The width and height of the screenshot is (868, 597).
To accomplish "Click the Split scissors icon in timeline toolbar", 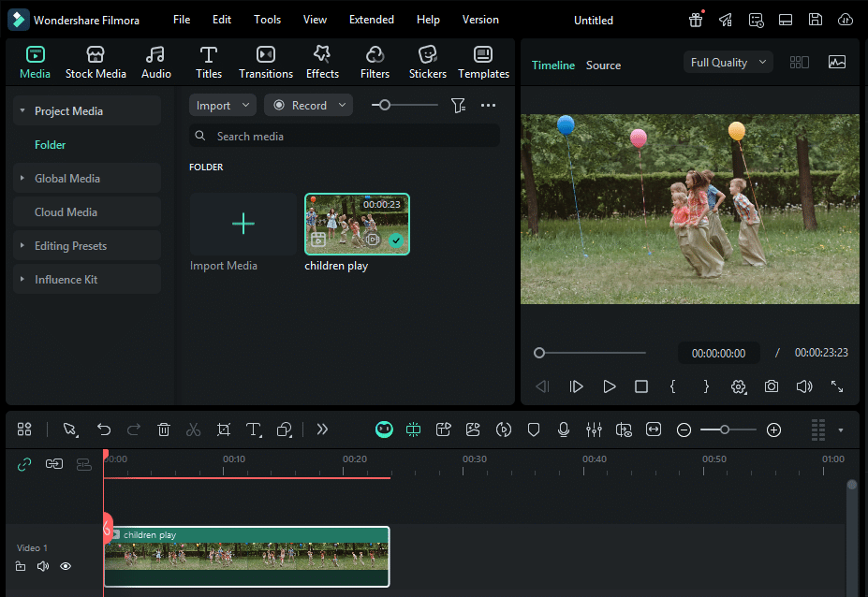I will [x=194, y=430].
